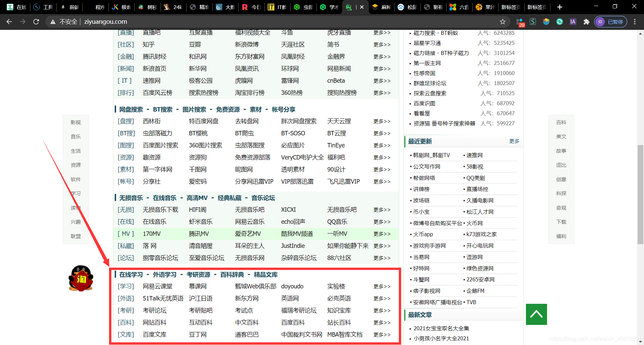The width and height of the screenshot is (644, 345).
Task: Open the TinEye image search link
Action: (x=336, y=145)
